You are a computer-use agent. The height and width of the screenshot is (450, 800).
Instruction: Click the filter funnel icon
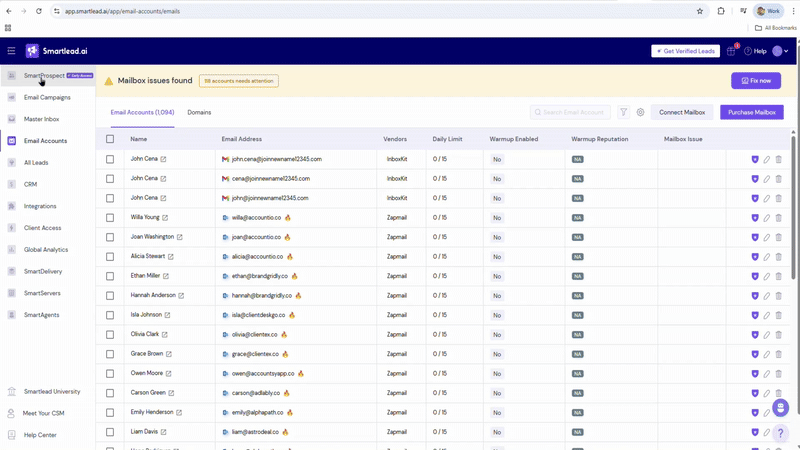coord(623,113)
